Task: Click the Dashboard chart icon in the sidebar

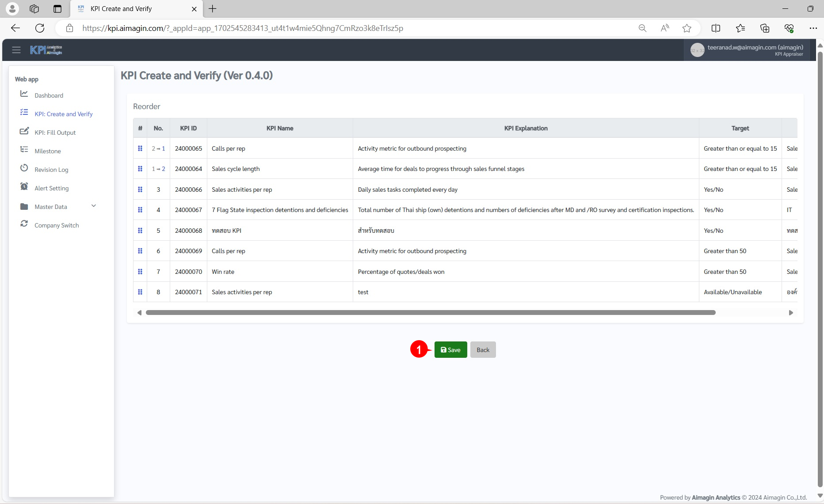Action: pyautogui.click(x=24, y=94)
